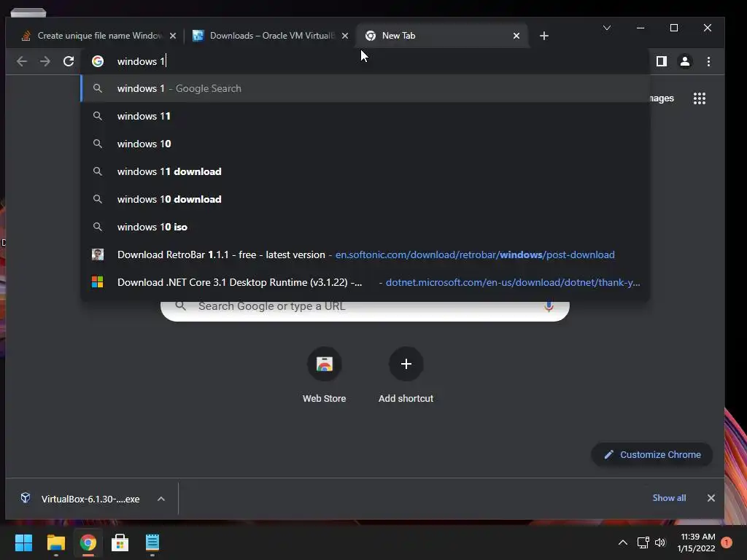Click the browser back arrow
The width and height of the screenshot is (747, 560).
point(22,61)
